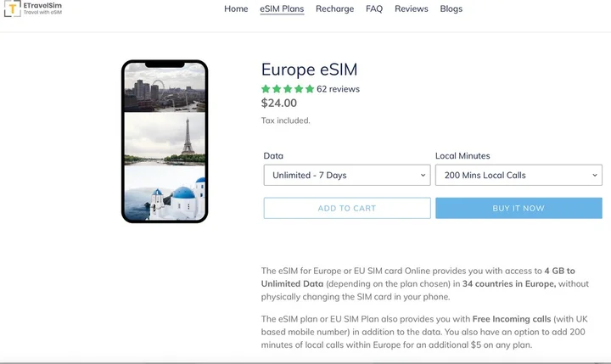Open the FAQ page
Image resolution: width=611 pixels, height=364 pixels.
(374, 9)
